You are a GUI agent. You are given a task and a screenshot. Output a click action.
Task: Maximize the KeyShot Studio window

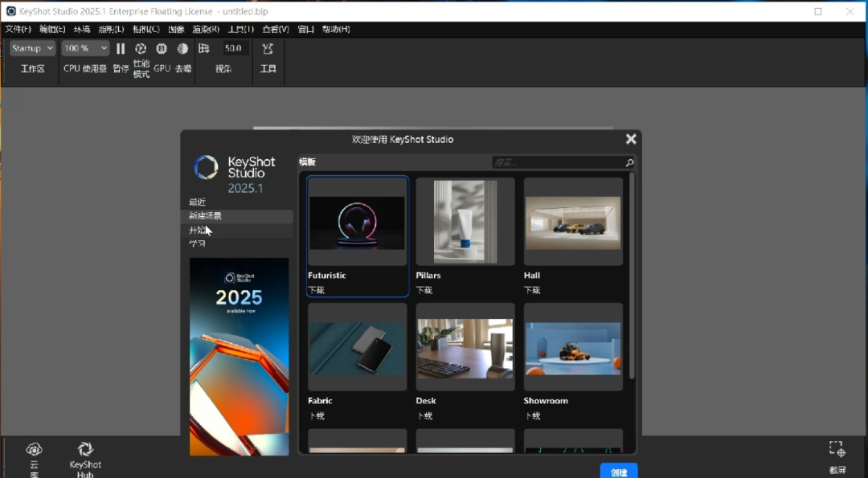818,11
